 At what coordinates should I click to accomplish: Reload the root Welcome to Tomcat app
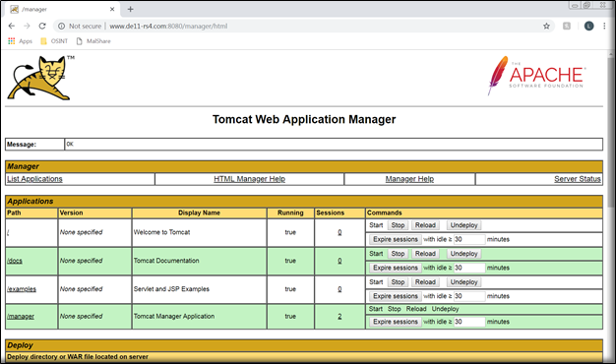click(425, 225)
